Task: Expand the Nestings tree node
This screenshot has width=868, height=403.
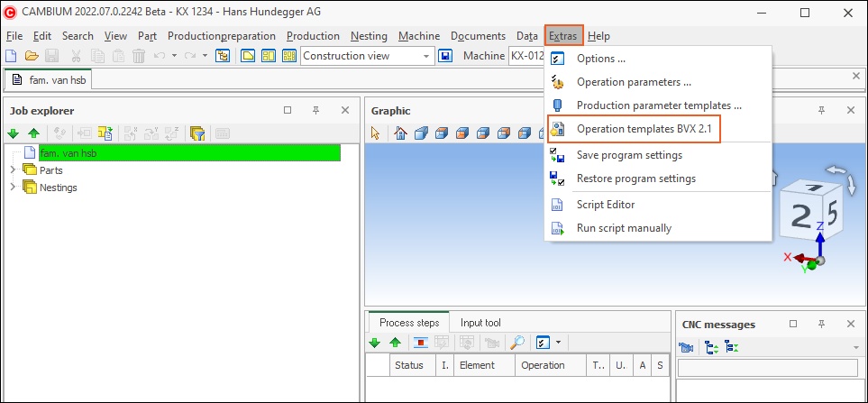Action: pos(13,188)
